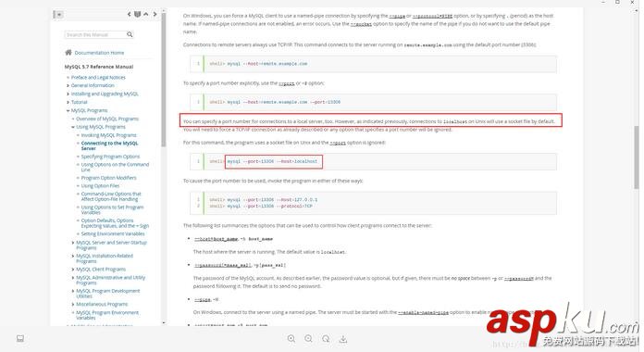Click the mysql --port=13306 --protocol=TCP code line
The height and width of the screenshot is (352, 644).
pyautogui.click(x=269, y=206)
